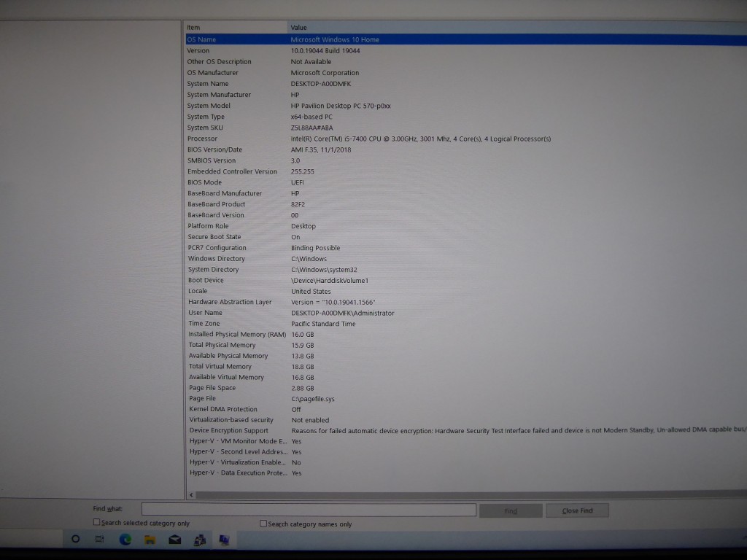Select Hyper-V - VM Monitor Mode row
The width and height of the screenshot is (747, 560).
pyautogui.click(x=468, y=441)
